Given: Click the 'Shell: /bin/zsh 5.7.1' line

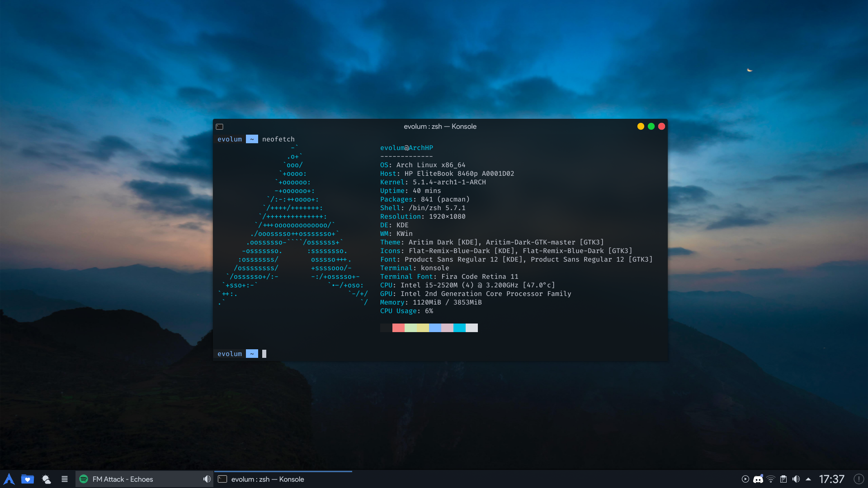Looking at the screenshot, I should 423,208.
